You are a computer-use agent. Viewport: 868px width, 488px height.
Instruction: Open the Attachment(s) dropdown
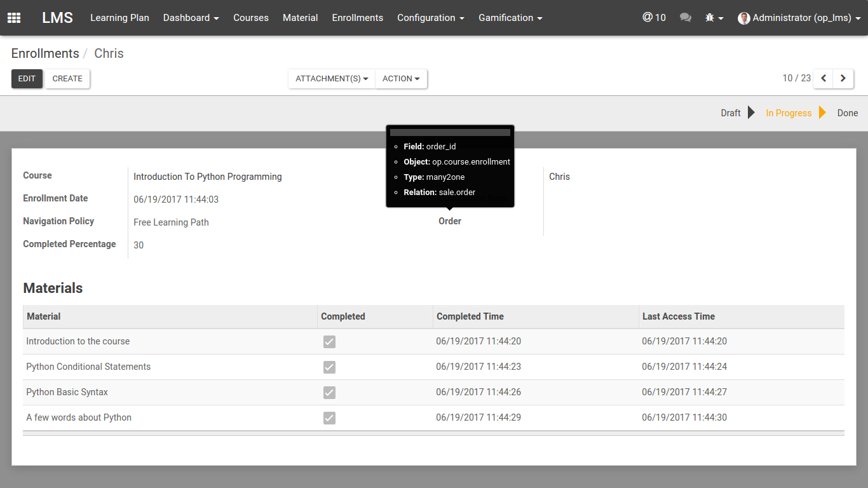(x=332, y=79)
